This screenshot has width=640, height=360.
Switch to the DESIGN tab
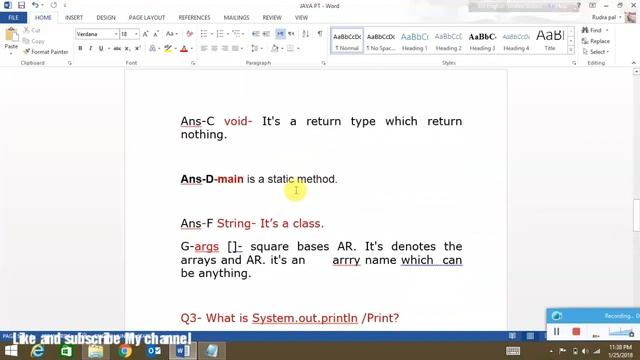tap(106, 18)
